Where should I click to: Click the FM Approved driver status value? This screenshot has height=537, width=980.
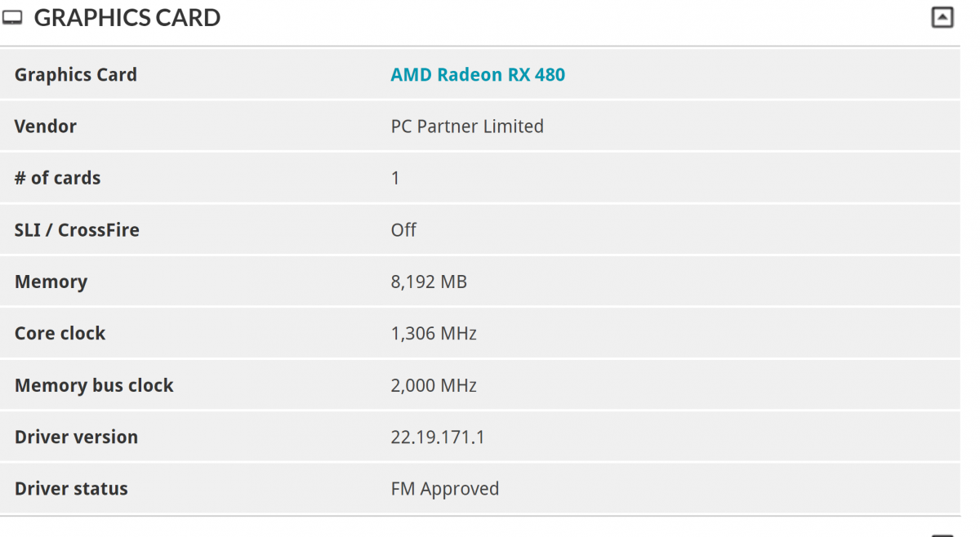[445, 489]
